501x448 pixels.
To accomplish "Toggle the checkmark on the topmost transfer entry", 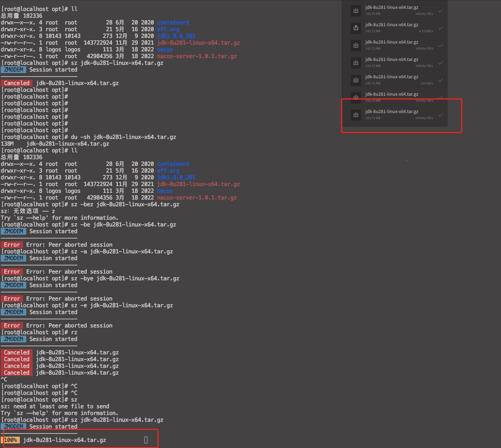I will coord(440,11).
